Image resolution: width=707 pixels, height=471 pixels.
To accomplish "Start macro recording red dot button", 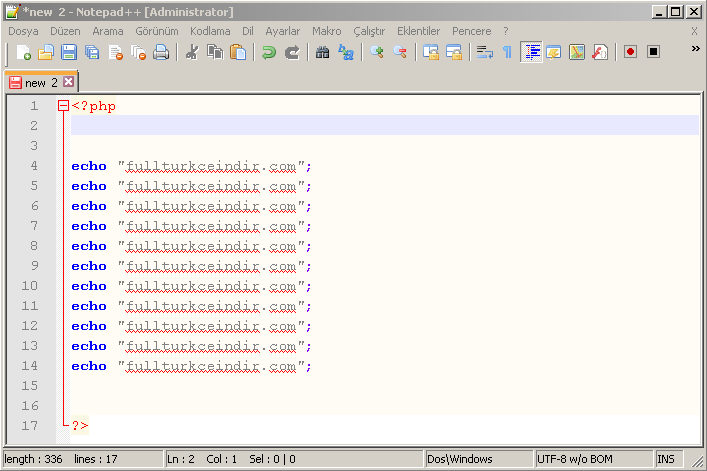I will click(630, 52).
